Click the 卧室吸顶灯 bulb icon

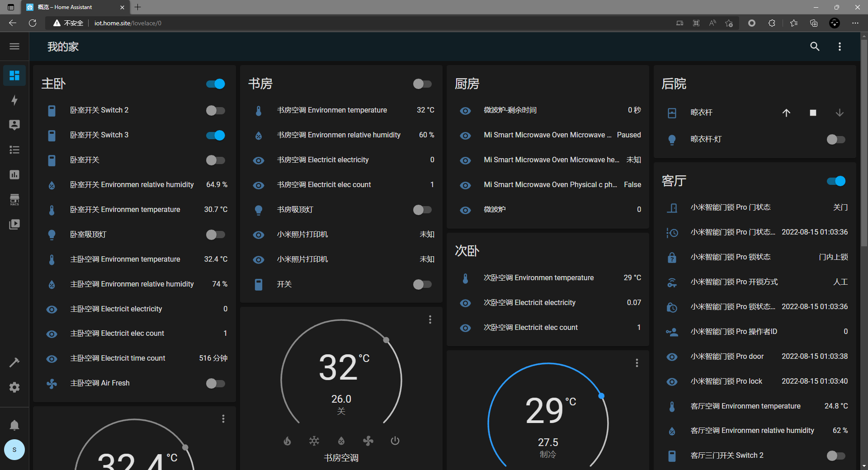(x=52, y=235)
